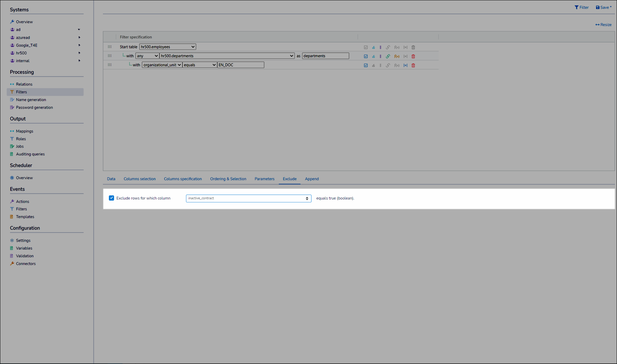Image resolution: width=617 pixels, height=364 pixels.
Task: Delete the organizational_unit condition row
Action: click(x=413, y=65)
